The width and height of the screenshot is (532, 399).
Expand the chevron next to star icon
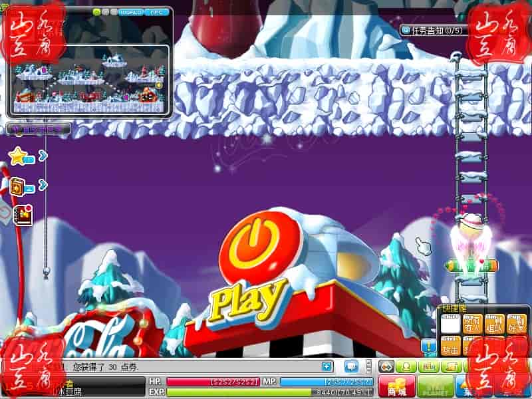pyautogui.click(x=43, y=156)
